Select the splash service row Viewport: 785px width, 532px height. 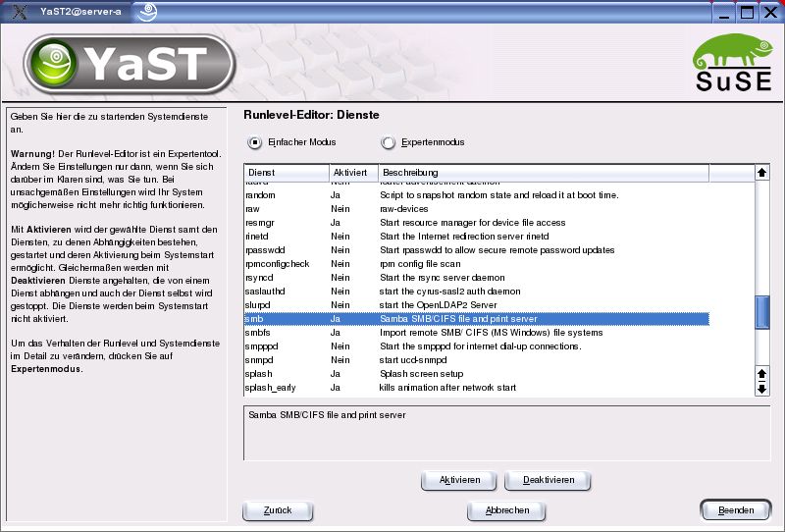[477, 374]
